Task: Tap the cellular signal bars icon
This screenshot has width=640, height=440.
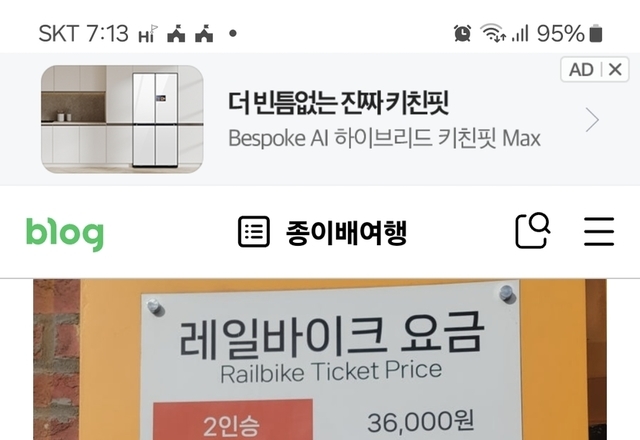Action: (520, 33)
